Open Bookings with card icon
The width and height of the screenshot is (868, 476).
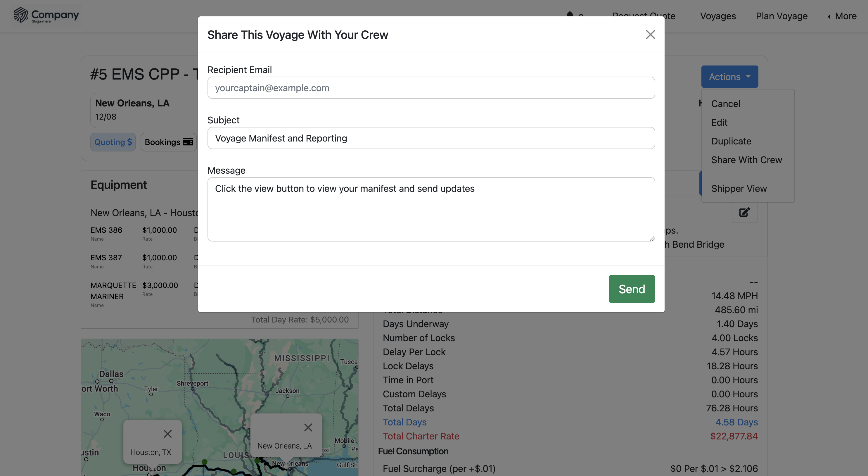[x=168, y=142]
